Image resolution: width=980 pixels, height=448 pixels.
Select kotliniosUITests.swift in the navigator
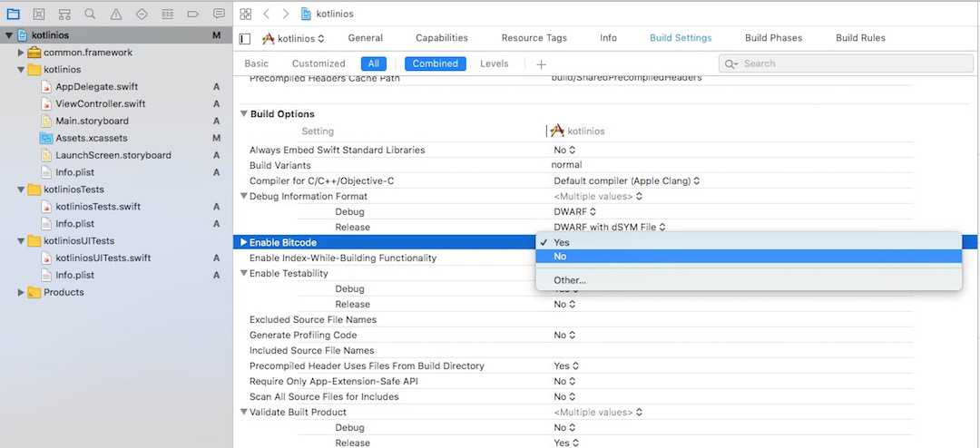103,258
